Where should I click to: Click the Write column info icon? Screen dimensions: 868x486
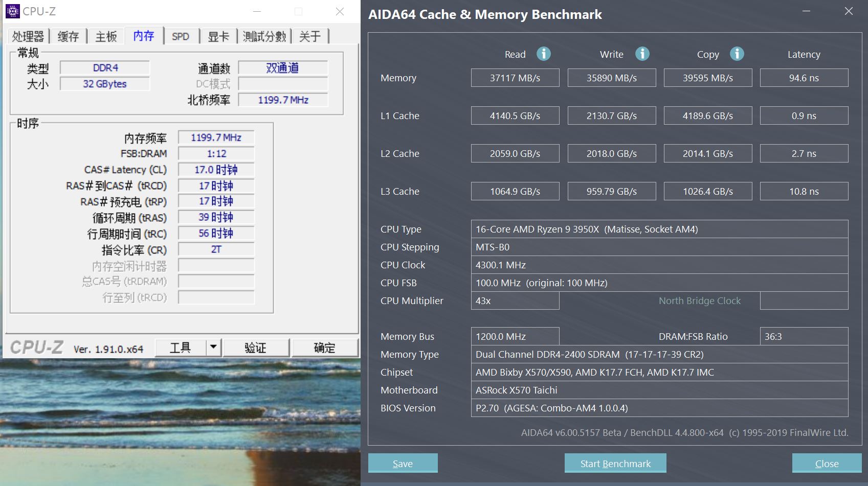[642, 54]
